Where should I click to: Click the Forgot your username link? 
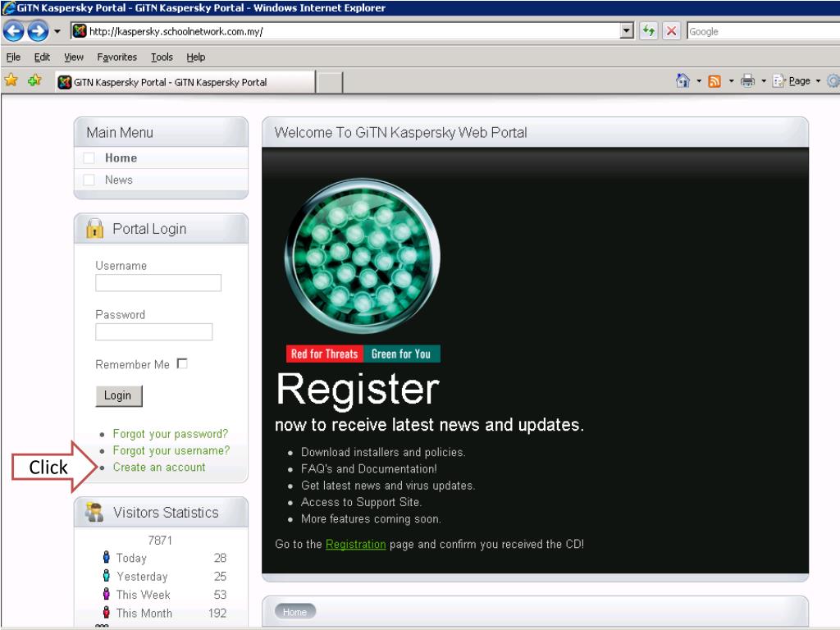click(x=171, y=450)
